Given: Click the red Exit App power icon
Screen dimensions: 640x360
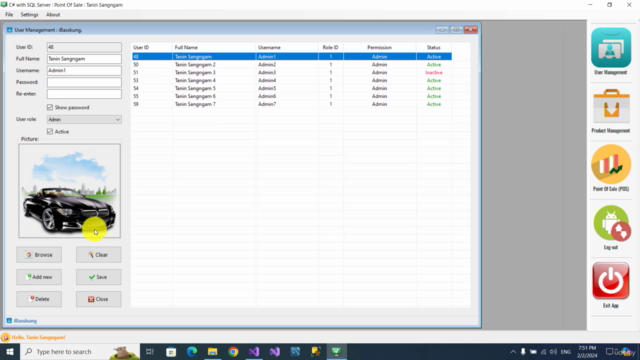Looking at the screenshot, I should (x=611, y=280).
